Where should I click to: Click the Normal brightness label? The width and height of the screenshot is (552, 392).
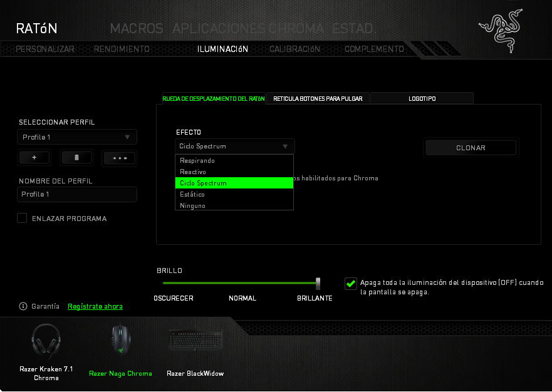(242, 298)
